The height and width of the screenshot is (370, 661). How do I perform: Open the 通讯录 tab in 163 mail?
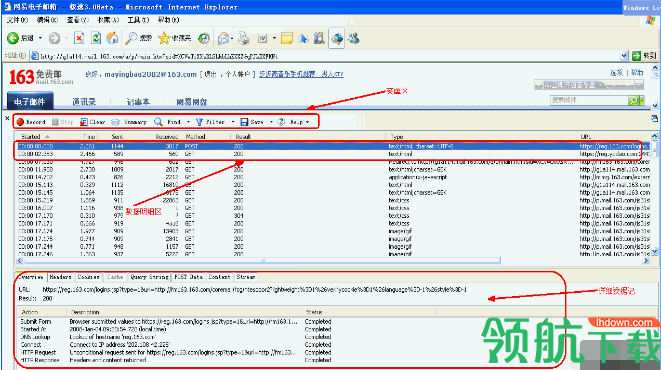84,102
